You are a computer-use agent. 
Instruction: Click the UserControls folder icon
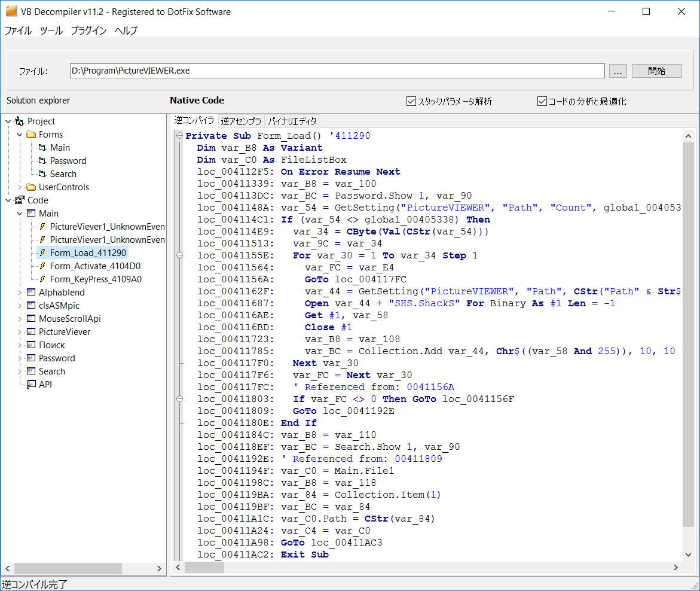(x=31, y=187)
